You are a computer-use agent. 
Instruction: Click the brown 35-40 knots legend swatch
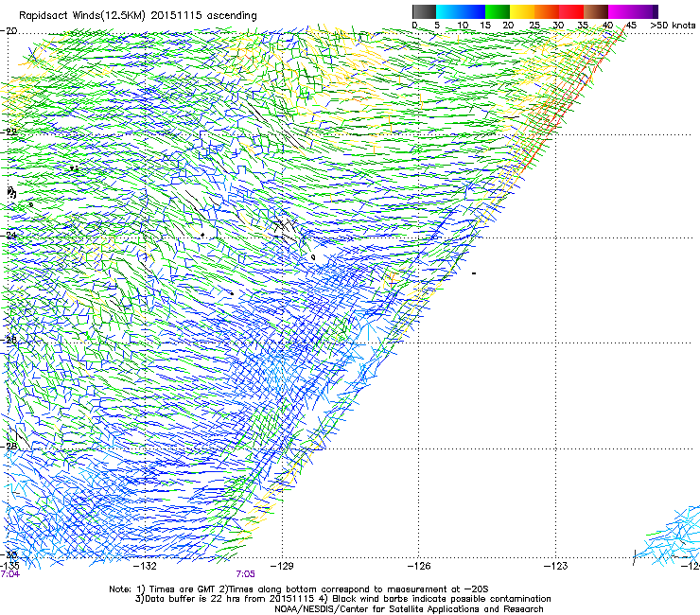coord(596,11)
